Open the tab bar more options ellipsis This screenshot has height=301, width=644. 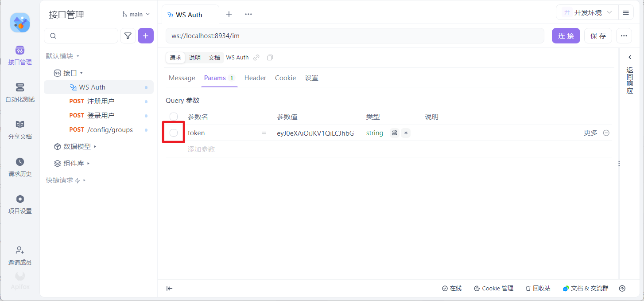[248, 14]
